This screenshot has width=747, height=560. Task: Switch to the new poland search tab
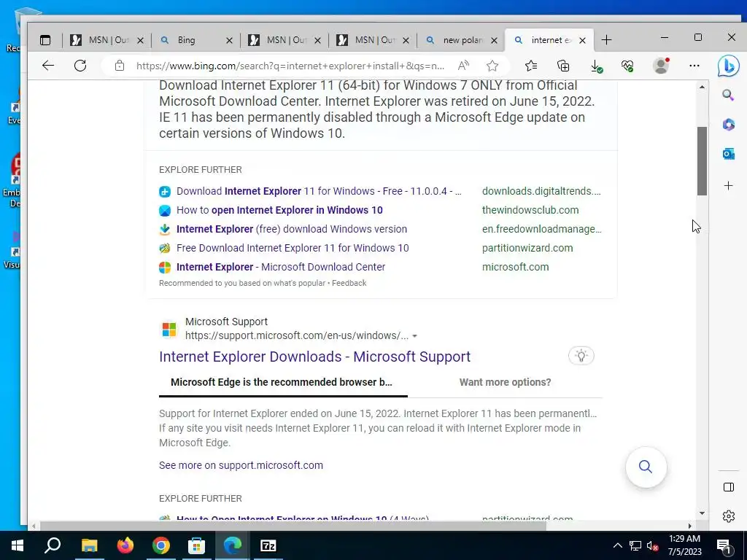point(462,41)
